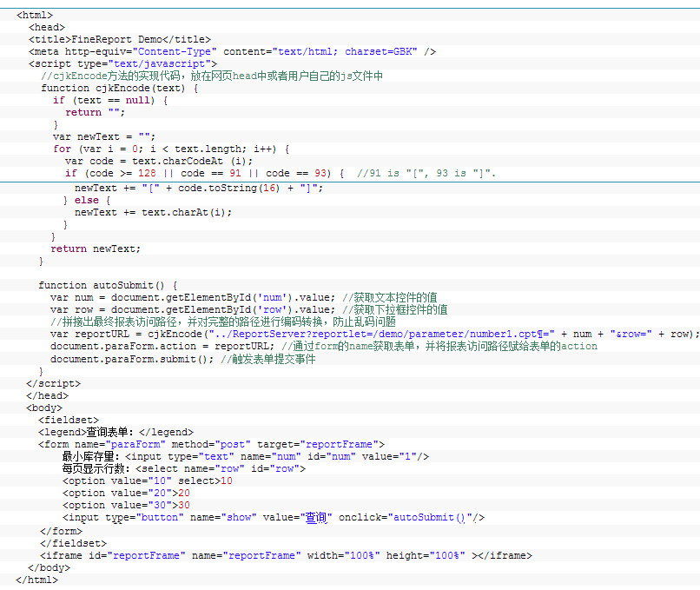Screen dimensions: 700x590
Task: Select the function cjkEncode(text) declaration
Action: 120,88
